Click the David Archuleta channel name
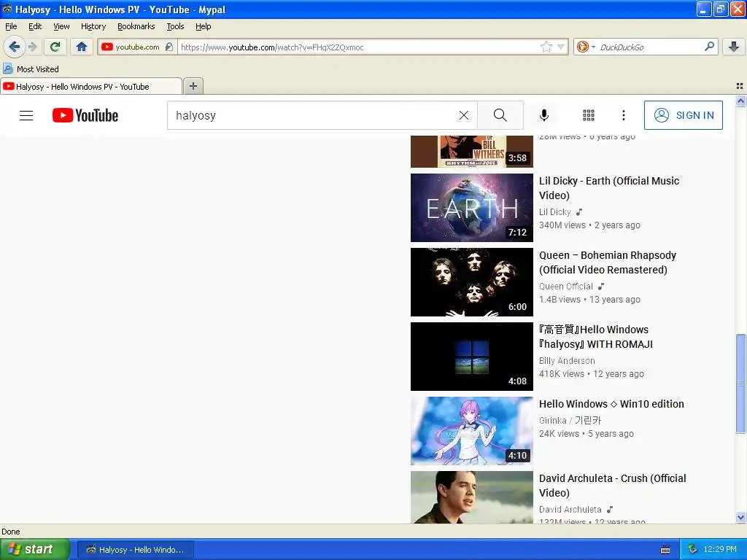Viewport: 747px width, 560px height. point(570,509)
